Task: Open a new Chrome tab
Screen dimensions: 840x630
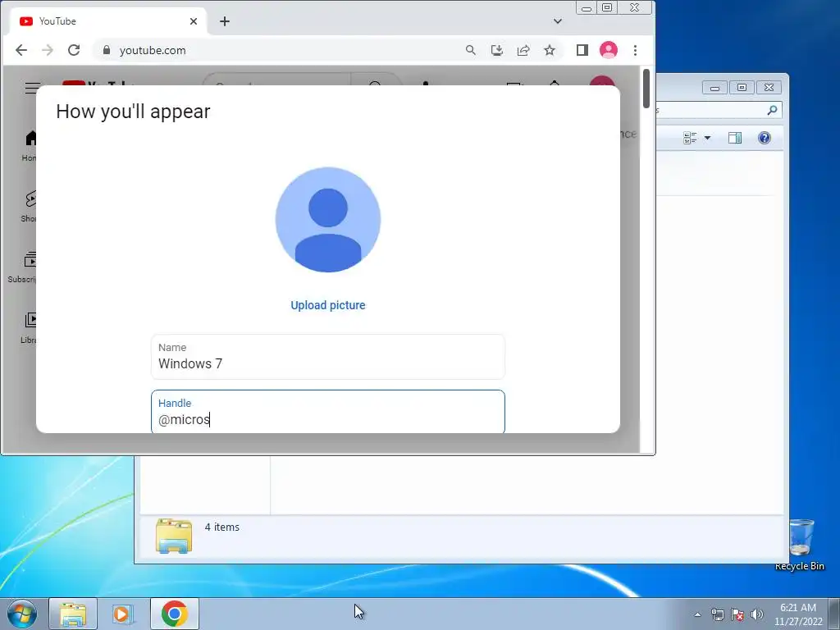Action: point(225,21)
